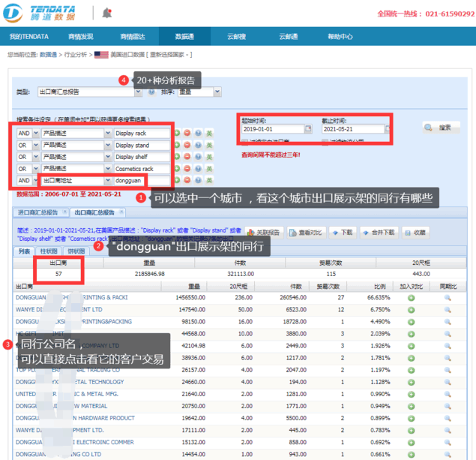Add the 6.750% row exporter to comparison
Viewport: 476px width, 460px height.
click(x=411, y=310)
